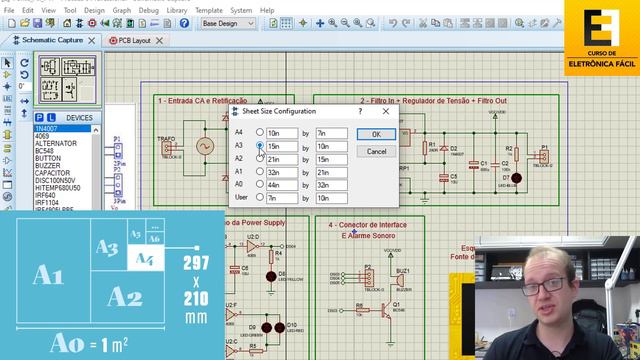Viewport: 640px width, 360px height.
Task: Click the Zoom In magnifier icon
Action: pos(333,23)
